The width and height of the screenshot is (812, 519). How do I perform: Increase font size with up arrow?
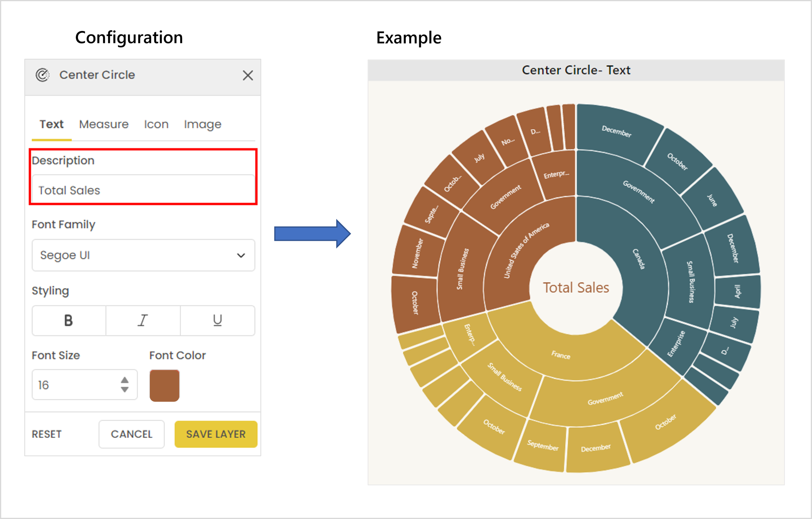[124, 380]
